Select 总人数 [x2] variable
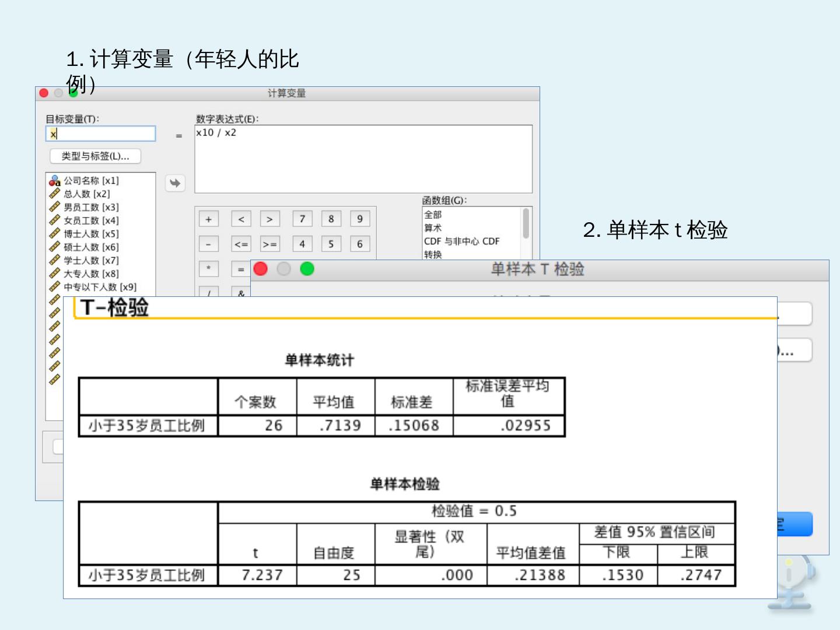This screenshot has width=840, height=630. (x=86, y=194)
